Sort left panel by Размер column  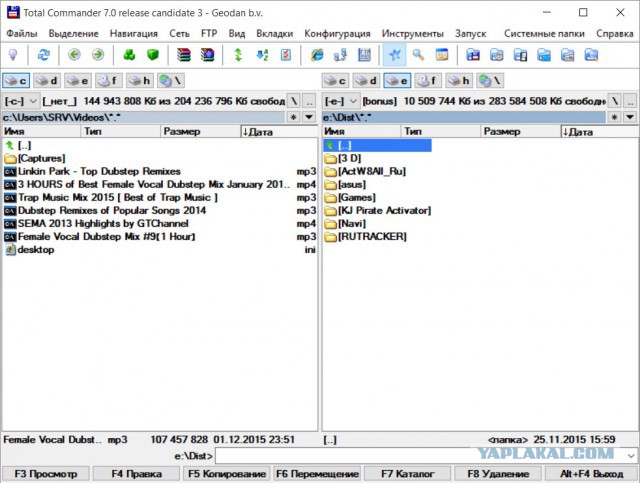click(200, 131)
